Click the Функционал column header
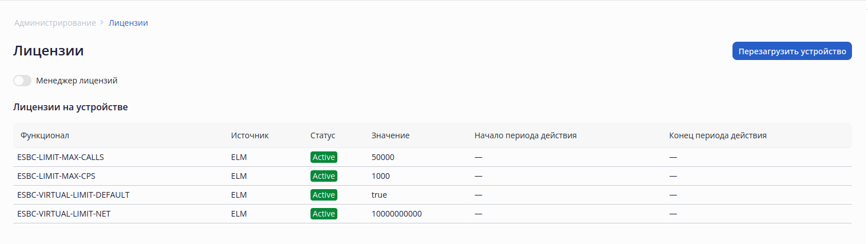 click(45, 135)
